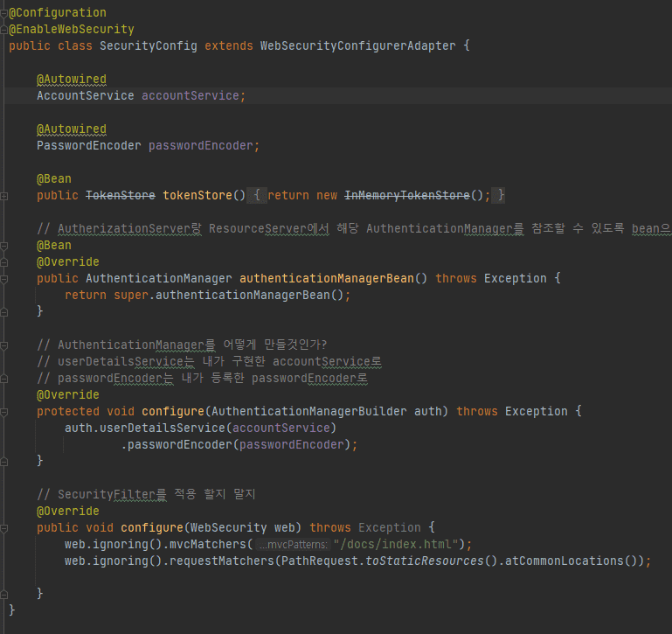
Task: Click the struck-through TokenStore return type
Action: tap(121, 196)
